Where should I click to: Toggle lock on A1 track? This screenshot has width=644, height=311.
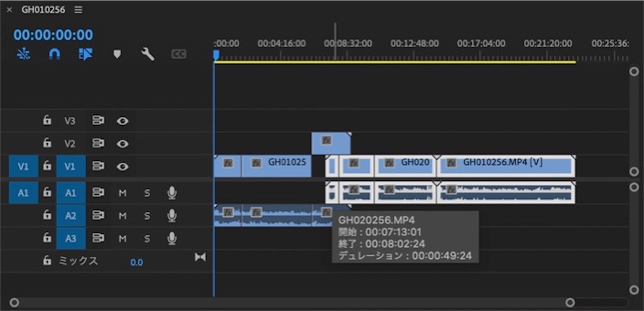tap(47, 192)
